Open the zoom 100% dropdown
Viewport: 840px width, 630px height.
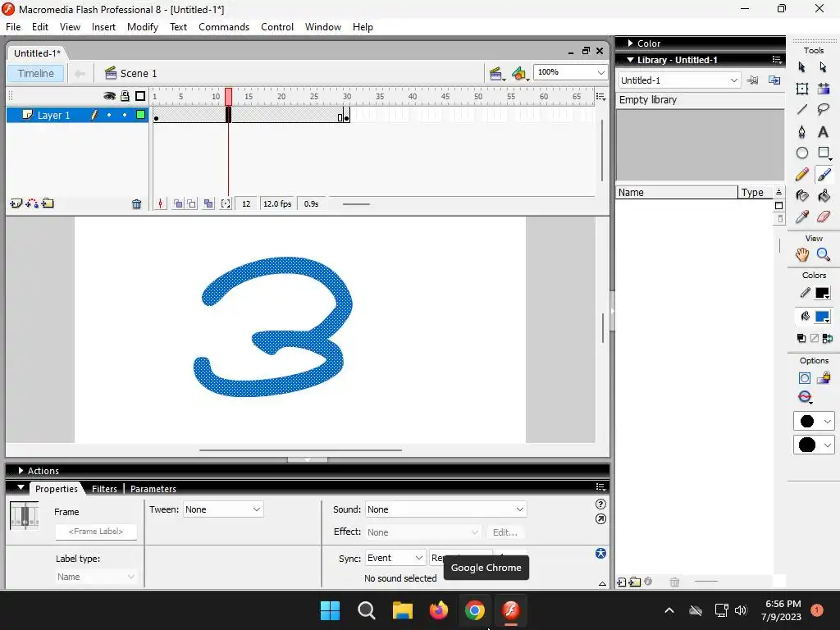pyautogui.click(x=600, y=72)
